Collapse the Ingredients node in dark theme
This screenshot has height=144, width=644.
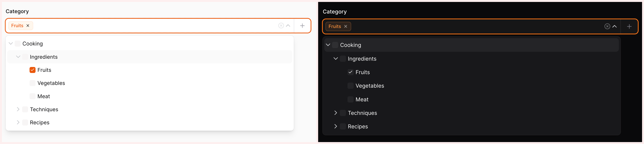pyautogui.click(x=336, y=59)
